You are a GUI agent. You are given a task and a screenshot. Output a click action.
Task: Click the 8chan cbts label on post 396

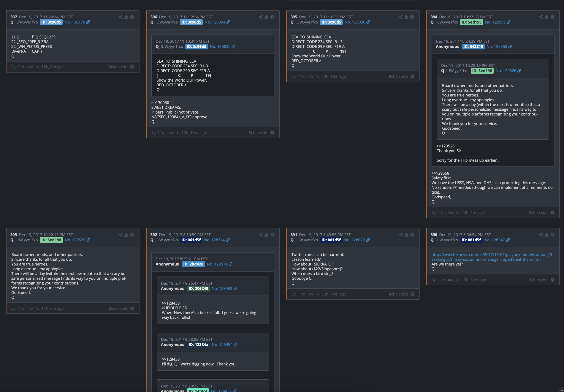pyautogui.click(x=258, y=133)
